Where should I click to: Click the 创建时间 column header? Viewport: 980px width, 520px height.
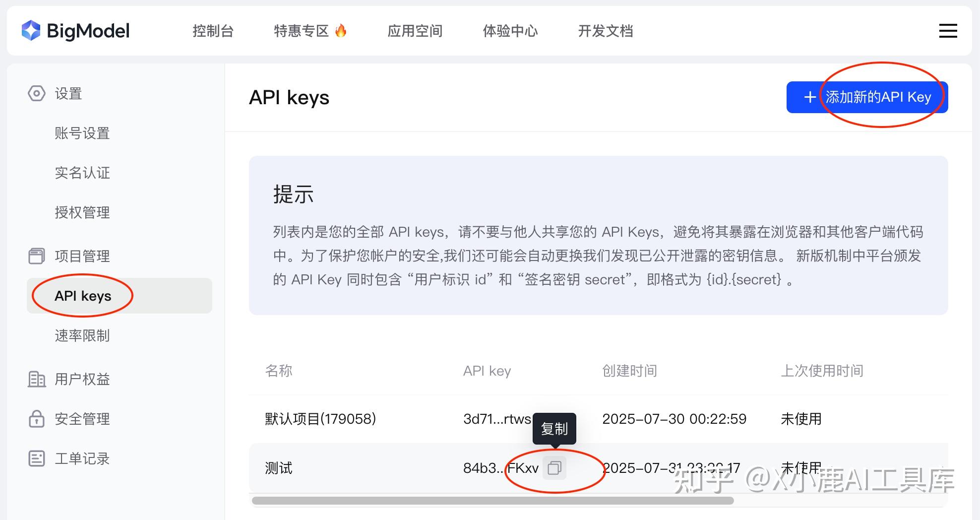[x=630, y=371]
